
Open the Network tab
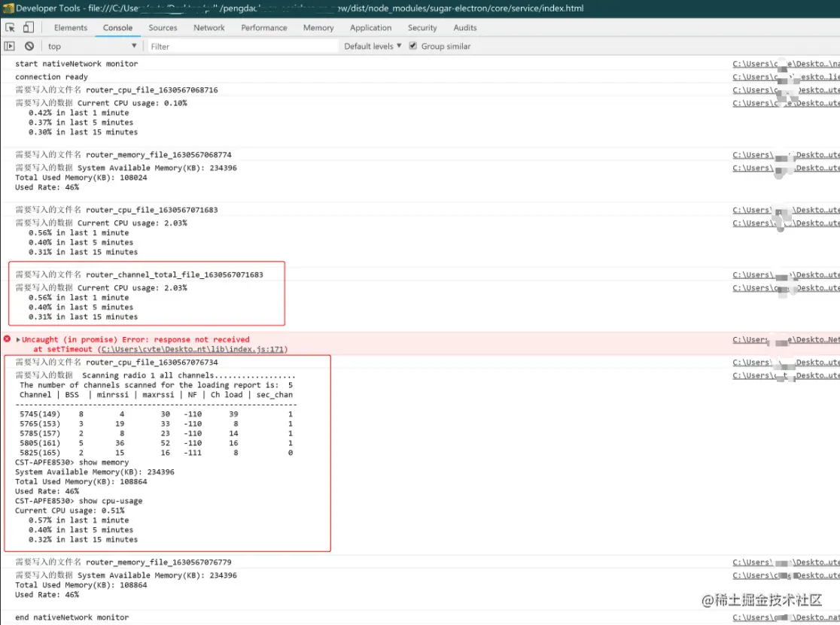click(x=209, y=27)
